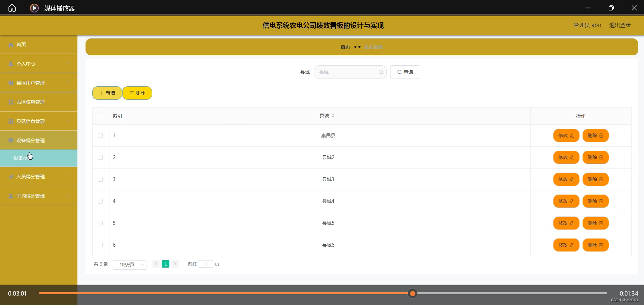Check the checkbox for row 崇民县
This screenshot has width=644, height=305.
pos(100,135)
